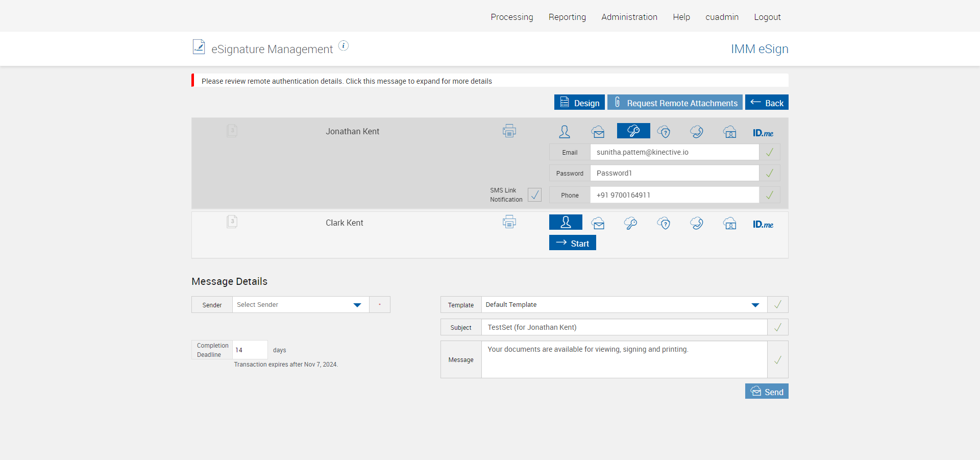Select cloud email authentication for Jonathan Kent

[x=598, y=132]
